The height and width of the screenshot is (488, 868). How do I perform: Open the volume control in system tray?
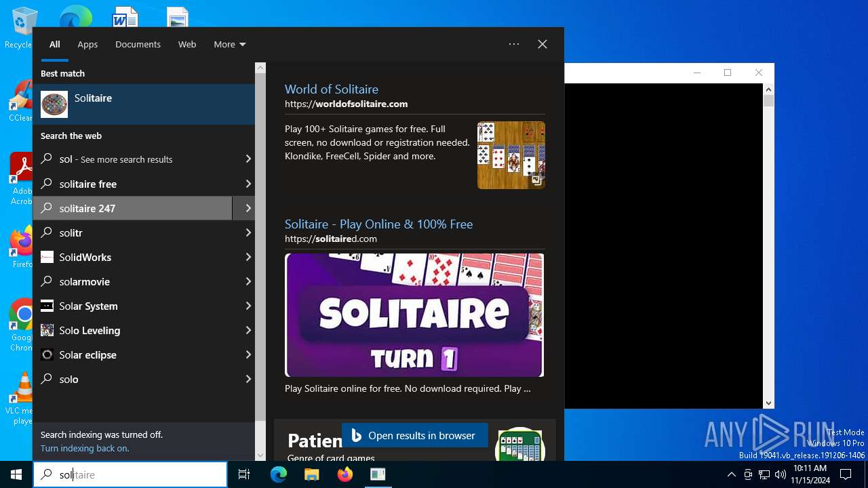tap(781, 474)
